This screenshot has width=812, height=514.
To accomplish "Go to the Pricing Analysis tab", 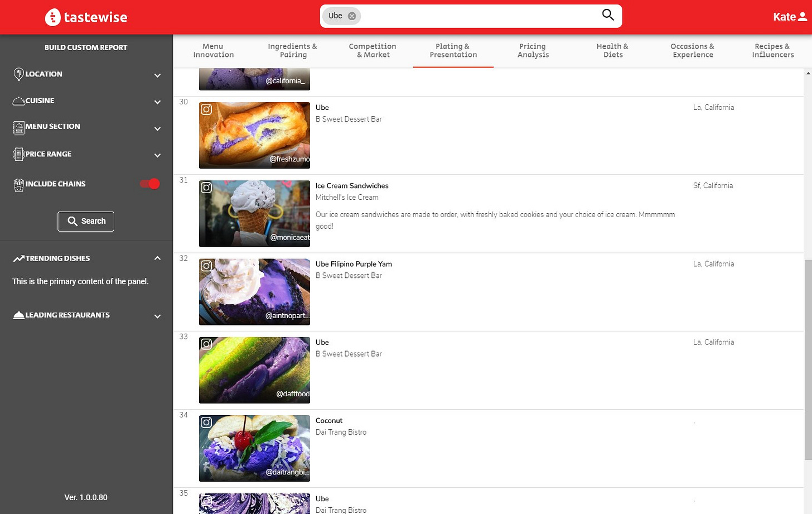I will click(x=533, y=51).
